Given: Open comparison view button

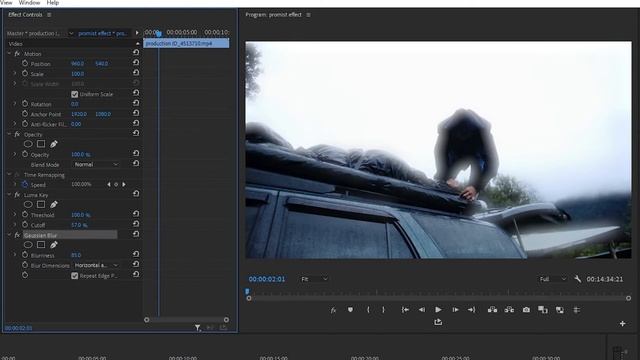Looking at the screenshot, I should 543,310.
